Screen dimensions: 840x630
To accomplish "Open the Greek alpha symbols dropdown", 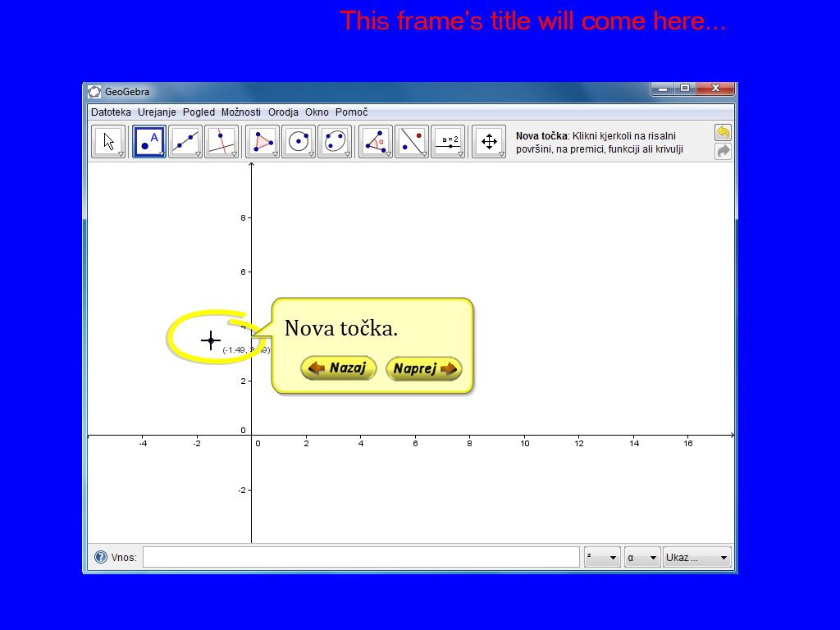I will click(x=642, y=557).
